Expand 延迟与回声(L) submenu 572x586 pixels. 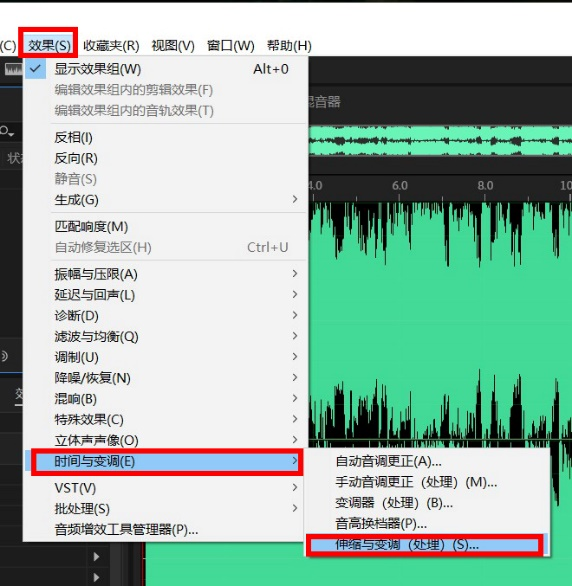tap(165, 295)
